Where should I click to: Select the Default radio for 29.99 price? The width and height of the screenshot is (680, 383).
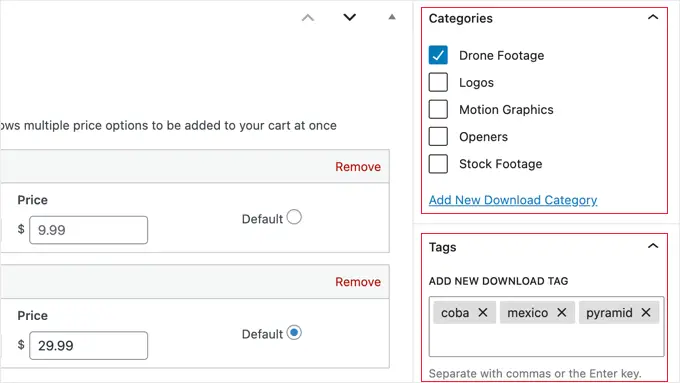[x=294, y=333]
